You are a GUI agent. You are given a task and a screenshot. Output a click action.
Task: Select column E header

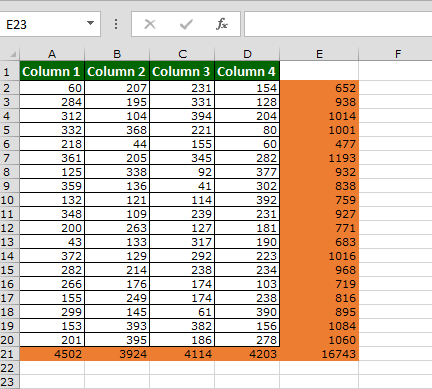click(319, 54)
